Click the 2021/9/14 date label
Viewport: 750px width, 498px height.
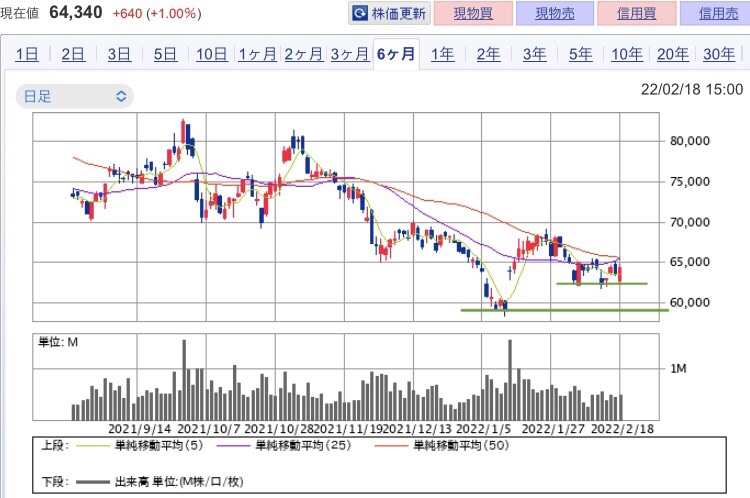pos(140,429)
